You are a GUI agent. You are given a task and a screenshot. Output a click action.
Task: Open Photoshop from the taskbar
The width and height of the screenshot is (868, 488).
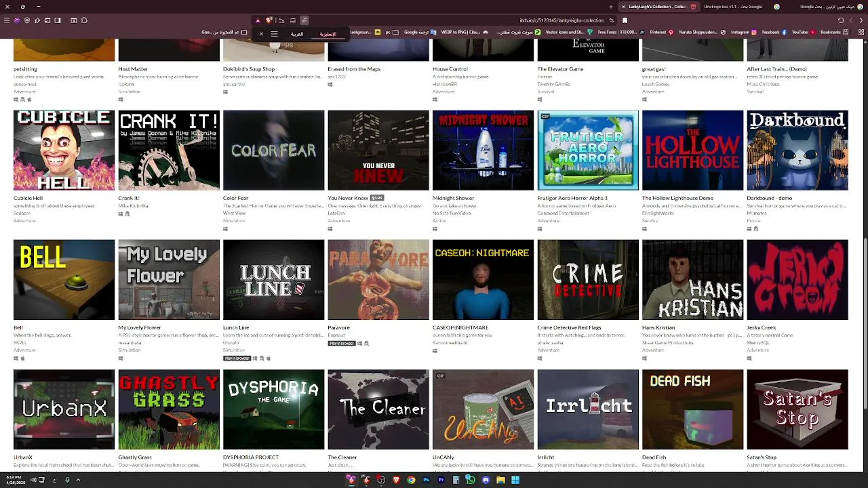pos(426,480)
